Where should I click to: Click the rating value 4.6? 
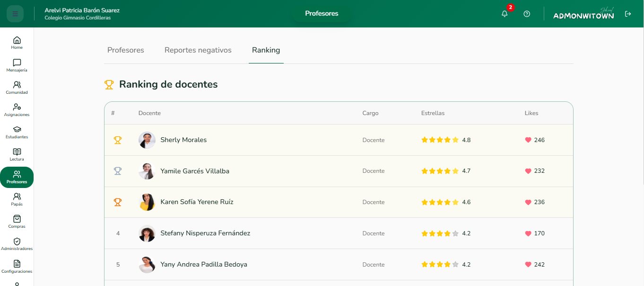coord(466,202)
